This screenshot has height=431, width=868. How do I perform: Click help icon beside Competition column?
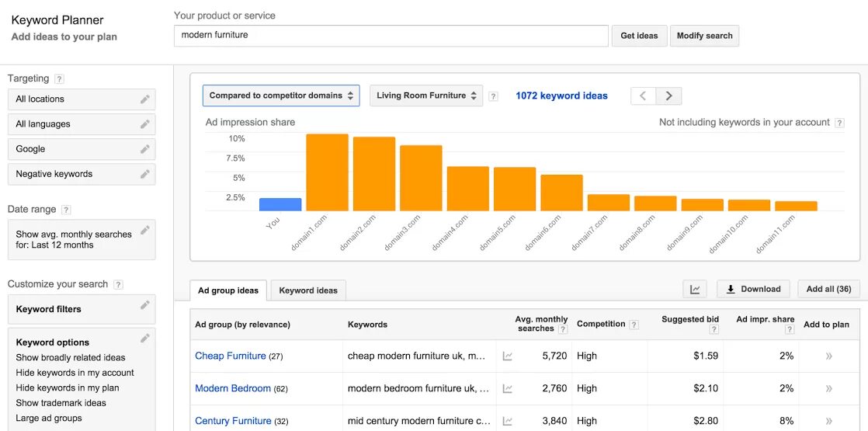(x=634, y=325)
